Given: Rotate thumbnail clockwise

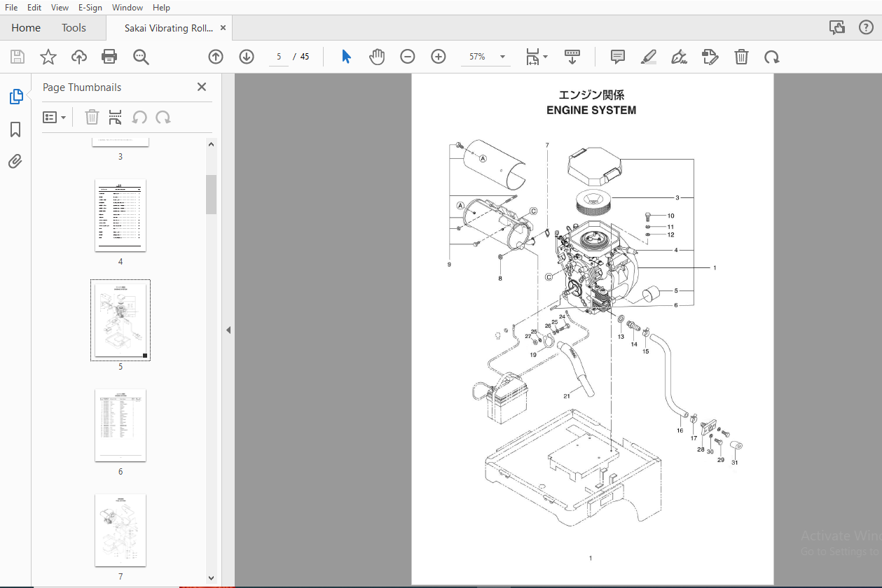Looking at the screenshot, I should [163, 117].
